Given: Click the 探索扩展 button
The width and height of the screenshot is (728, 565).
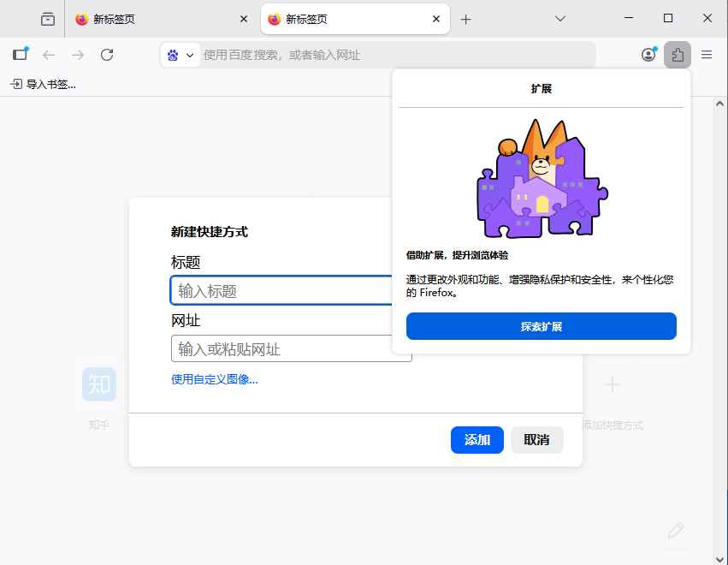Looking at the screenshot, I should click(x=541, y=326).
